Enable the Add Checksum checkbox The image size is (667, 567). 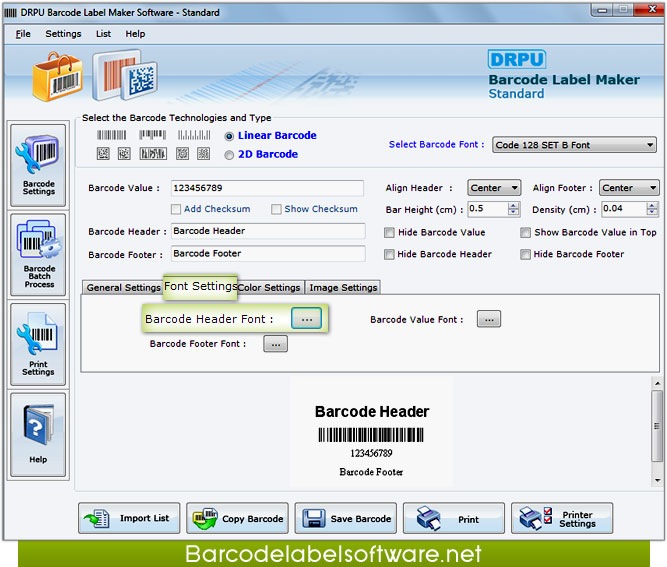tap(176, 209)
